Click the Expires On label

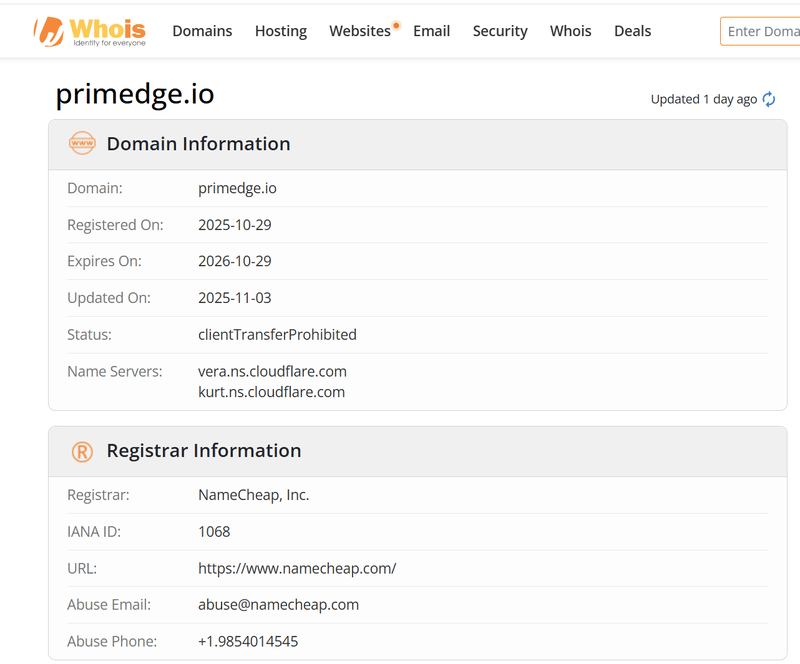105,261
